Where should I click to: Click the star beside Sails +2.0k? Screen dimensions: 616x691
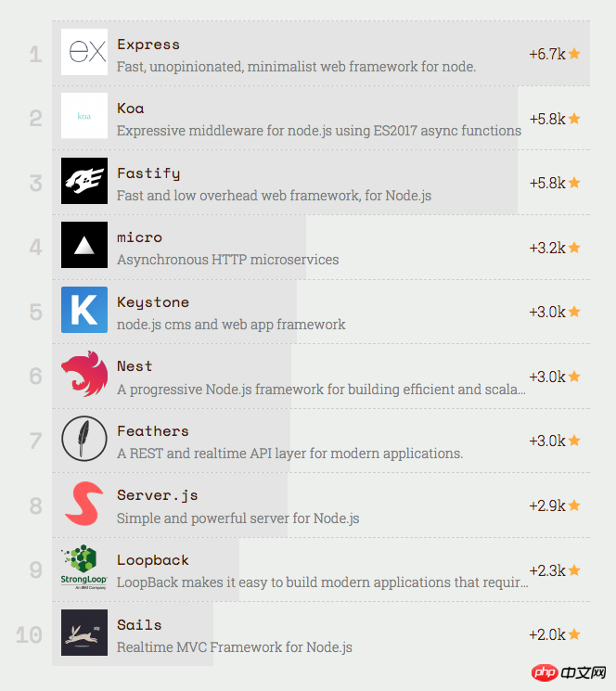point(574,634)
